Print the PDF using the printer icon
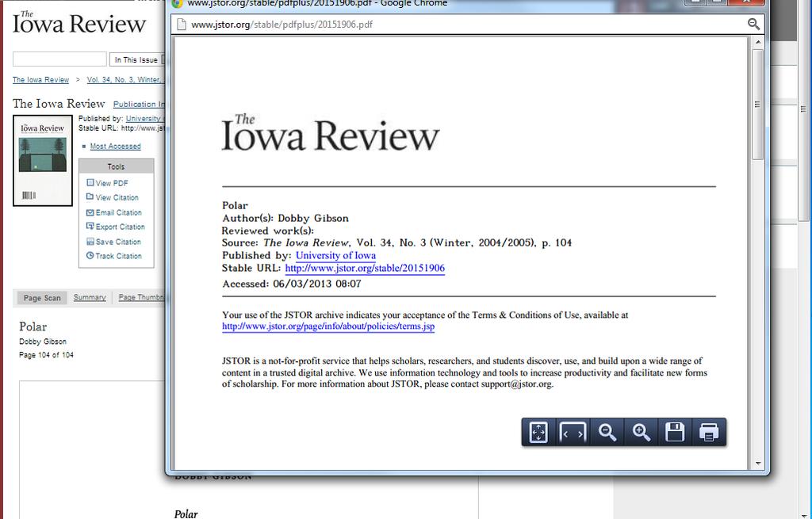Screen dimensions: 812x519 pos(708,432)
